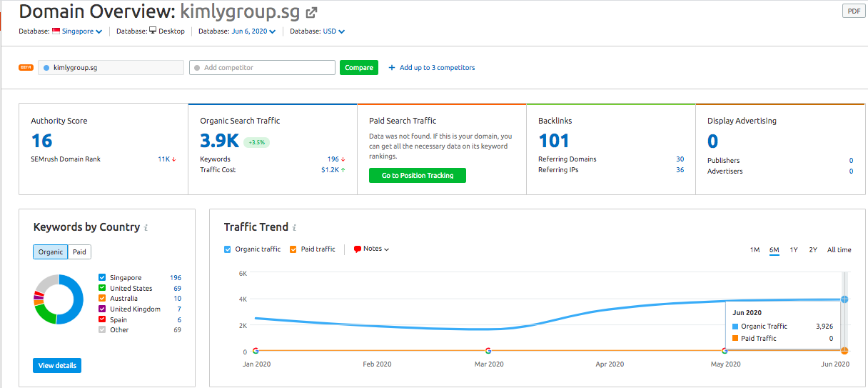Click Referring IPs value 36
The width and height of the screenshot is (868, 388).
680,170
